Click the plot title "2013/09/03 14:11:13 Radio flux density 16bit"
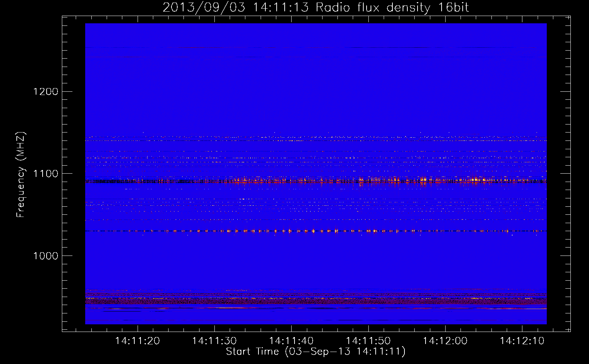The height and width of the screenshot is (364, 589). tap(316, 7)
